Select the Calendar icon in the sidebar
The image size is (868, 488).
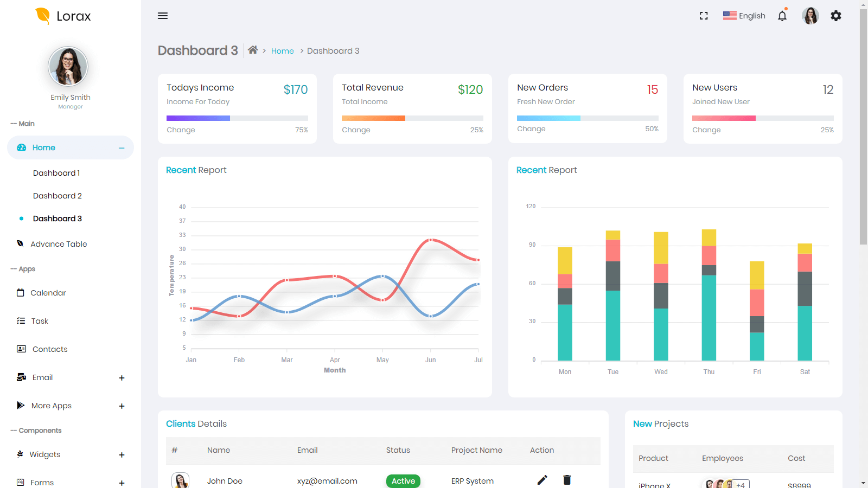coord(20,292)
